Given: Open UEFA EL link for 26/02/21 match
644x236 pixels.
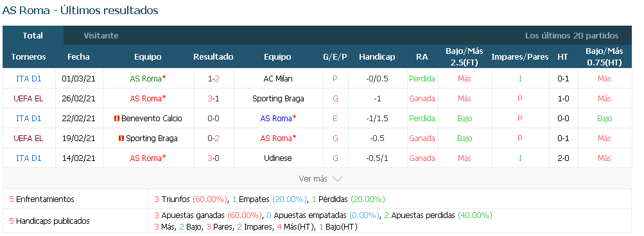Looking at the screenshot, I should coord(28,99).
